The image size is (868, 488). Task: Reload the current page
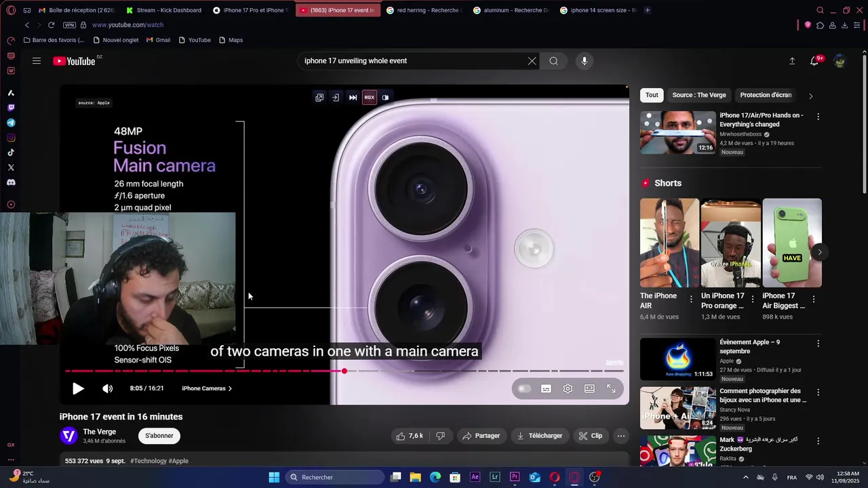pyautogui.click(x=51, y=25)
